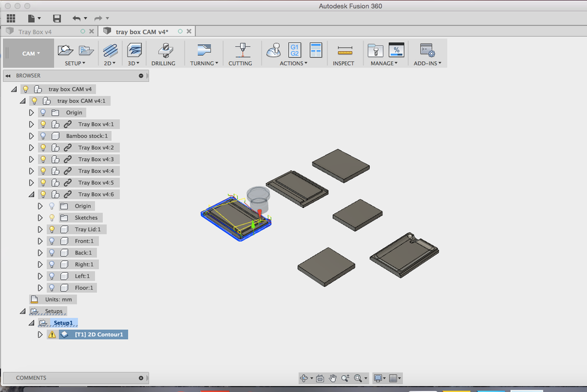Select the Cutting tool icon
587x392 pixels.
pos(242,50)
